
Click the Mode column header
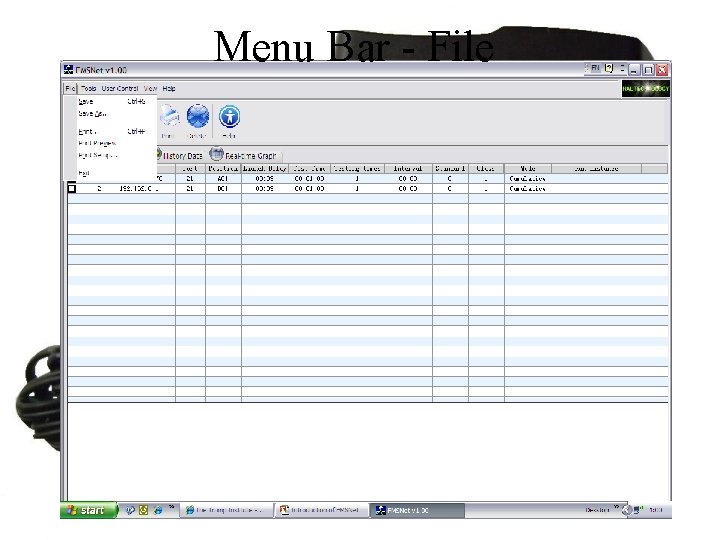point(528,169)
